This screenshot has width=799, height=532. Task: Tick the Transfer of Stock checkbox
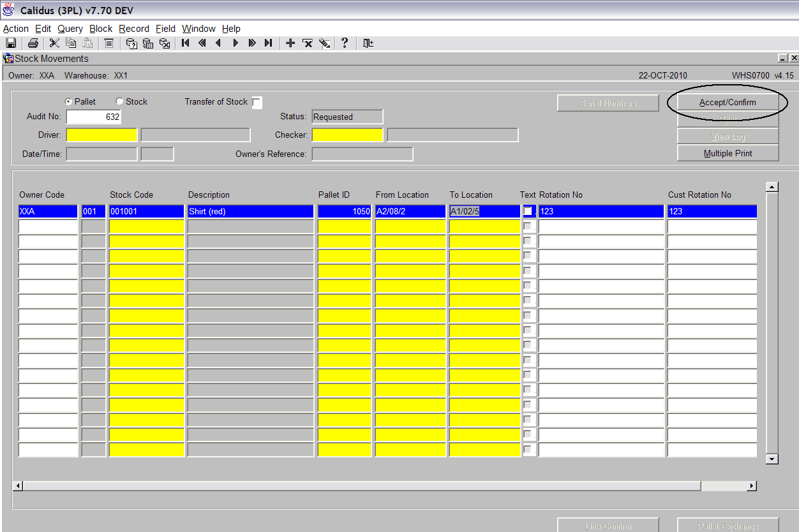point(257,102)
